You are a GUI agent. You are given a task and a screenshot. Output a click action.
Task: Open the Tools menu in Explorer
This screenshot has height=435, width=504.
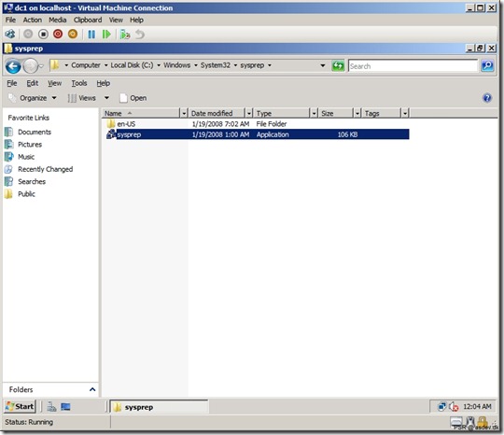pyautogui.click(x=79, y=83)
